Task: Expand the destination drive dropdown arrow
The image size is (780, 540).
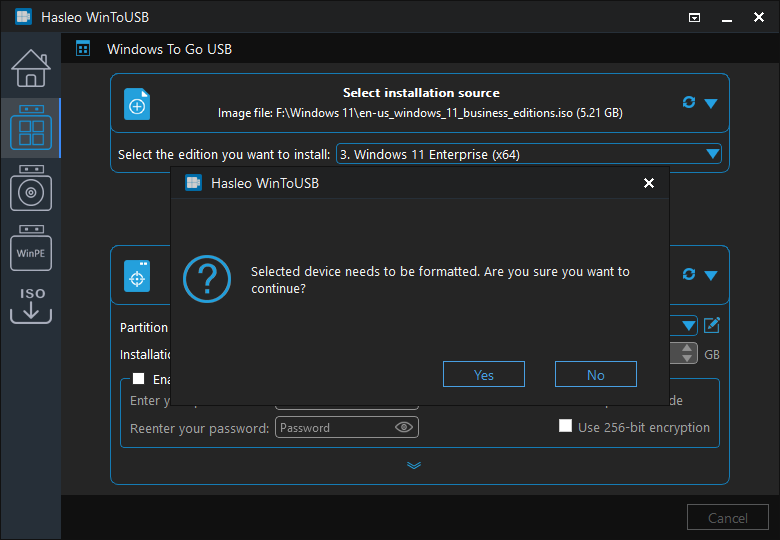Action: pos(711,275)
